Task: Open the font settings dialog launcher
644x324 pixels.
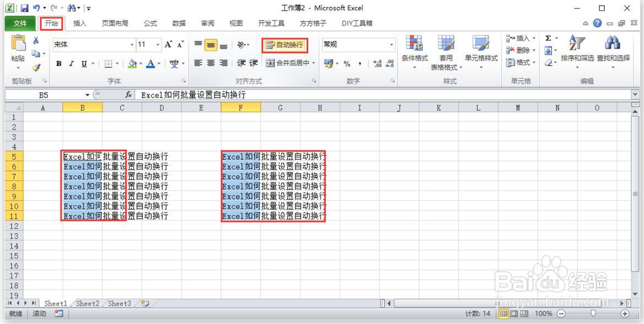Action: point(184,81)
